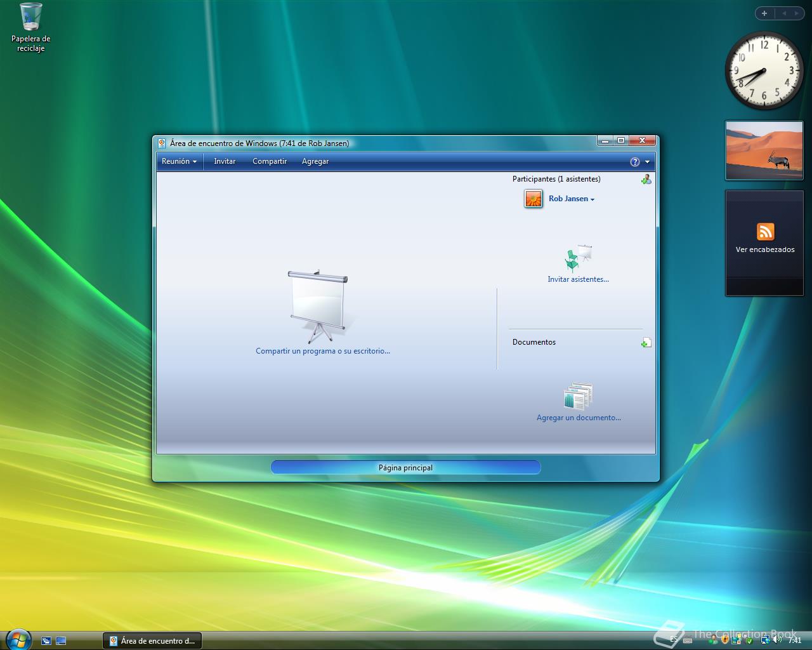Viewport: 812px width, 650px height.
Task: Click the Agregar un documento... link
Action: tap(579, 418)
